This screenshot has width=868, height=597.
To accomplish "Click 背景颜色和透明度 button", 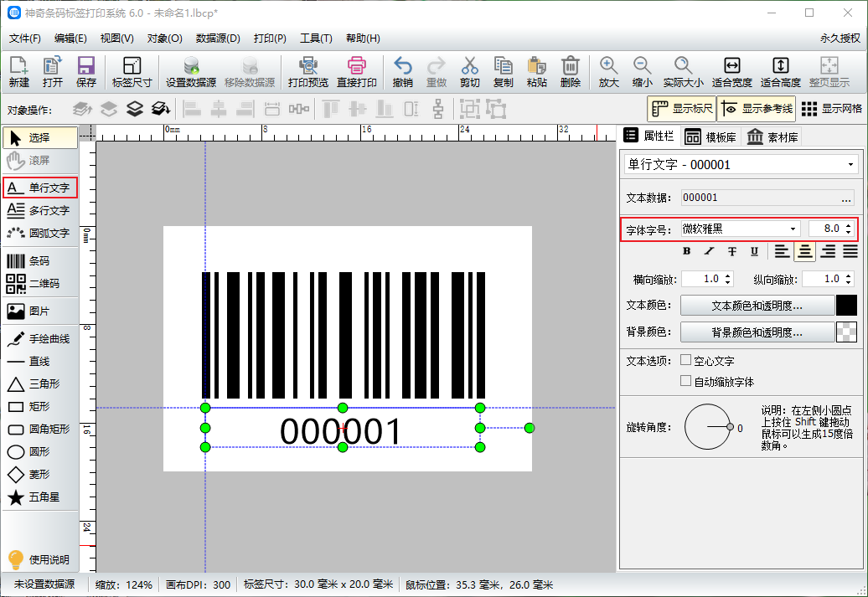I will 757,332.
